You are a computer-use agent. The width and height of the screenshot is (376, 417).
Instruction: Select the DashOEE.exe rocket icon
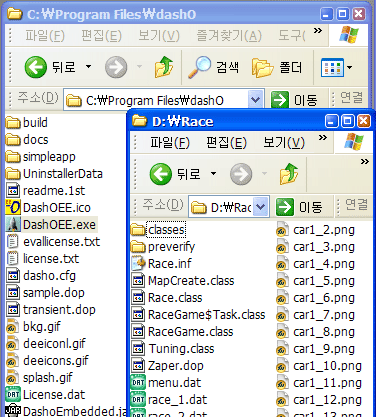pos(13,224)
